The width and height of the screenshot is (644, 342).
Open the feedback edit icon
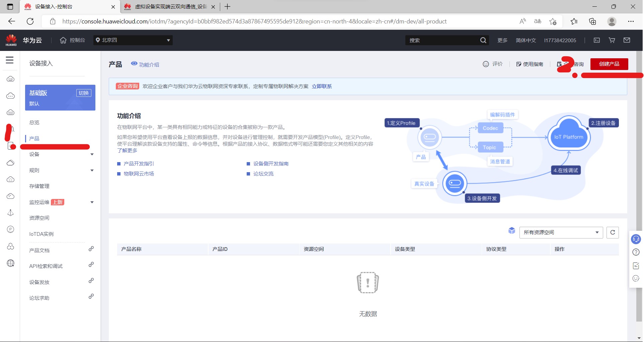tap(636, 266)
